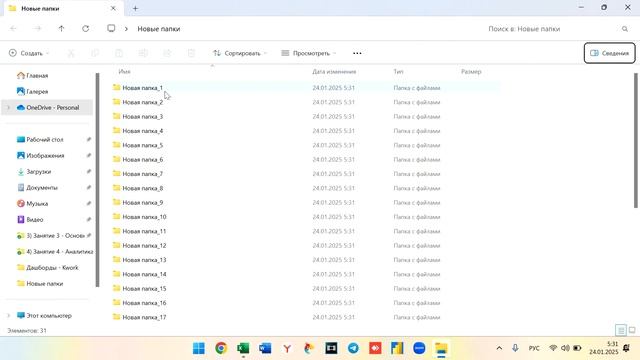The width and height of the screenshot is (640, 360).
Task: Close the Новые папки tab
Action: [x=113, y=8]
